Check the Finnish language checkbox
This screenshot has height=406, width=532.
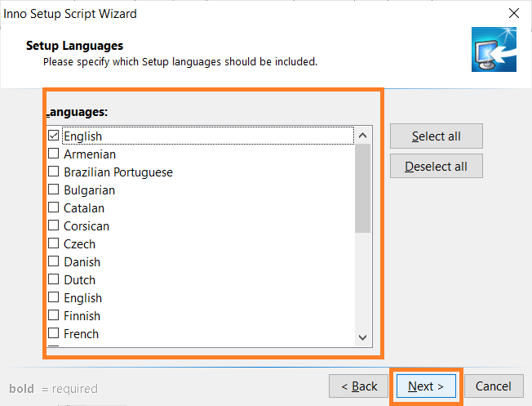[54, 315]
